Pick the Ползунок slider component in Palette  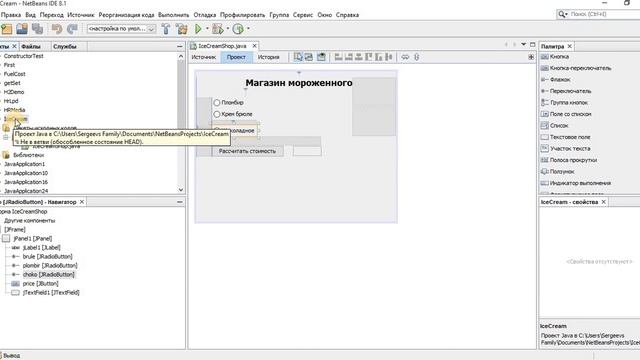click(x=558, y=171)
